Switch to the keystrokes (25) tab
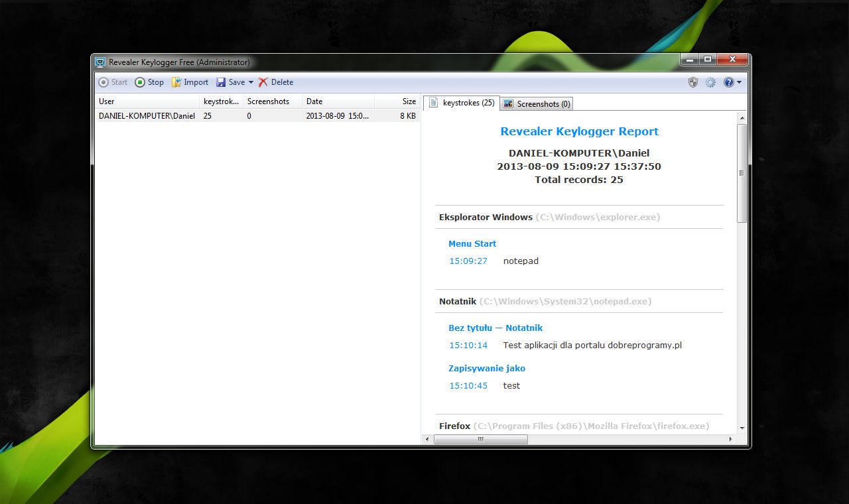This screenshot has height=504, width=849. [462, 103]
